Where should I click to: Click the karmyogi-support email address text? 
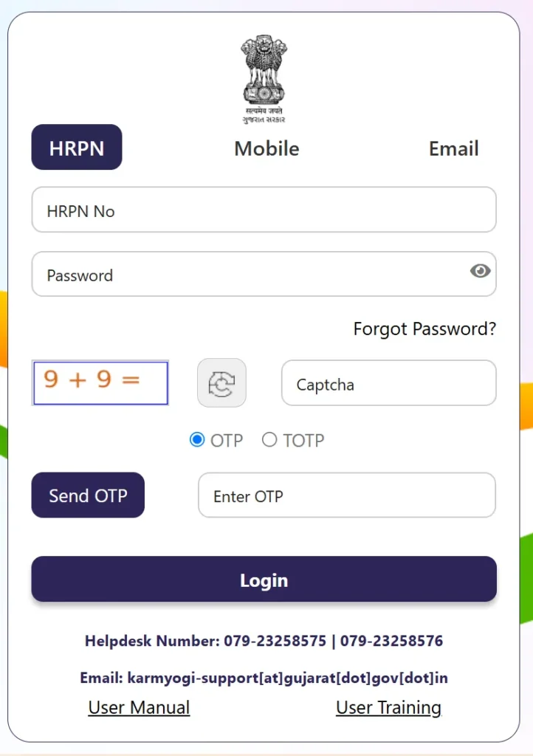pyautogui.click(x=288, y=678)
